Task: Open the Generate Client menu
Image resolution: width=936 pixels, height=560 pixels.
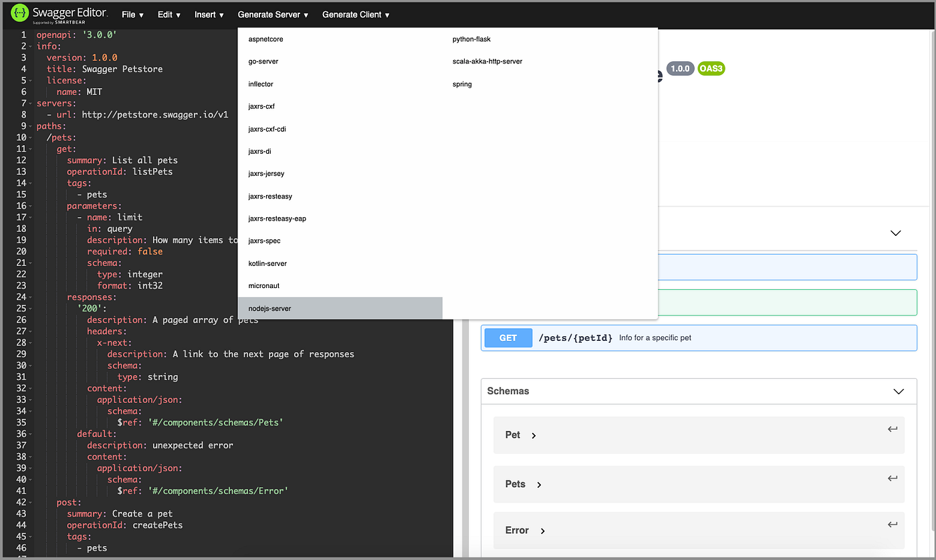Action: click(x=355, y=14)
